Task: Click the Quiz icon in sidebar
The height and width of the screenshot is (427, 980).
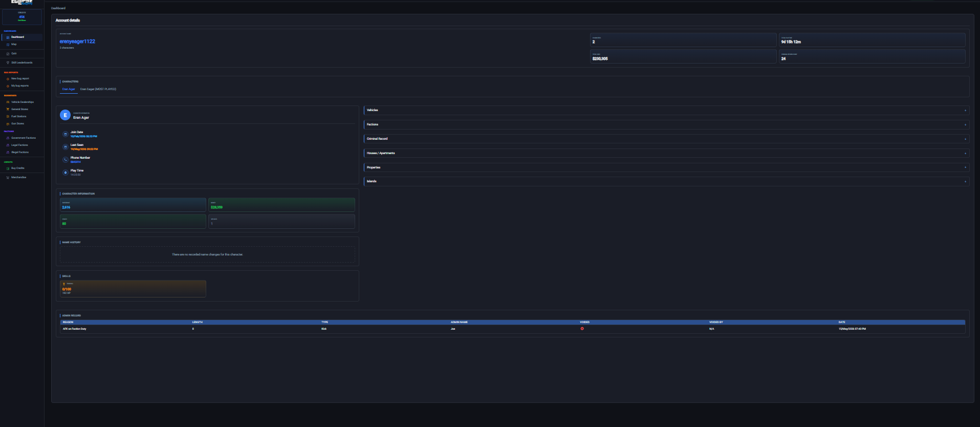Action: pyautogui.click(x=8, y=54)
